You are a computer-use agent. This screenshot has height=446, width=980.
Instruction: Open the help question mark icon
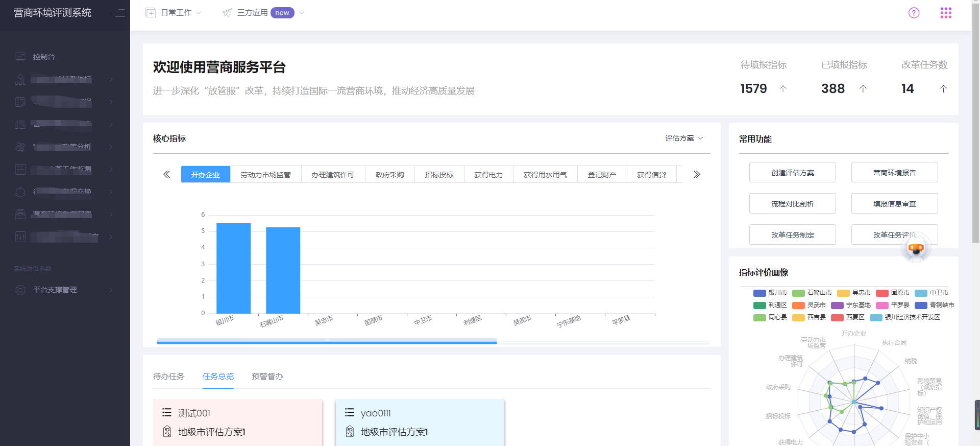point(914,13)
